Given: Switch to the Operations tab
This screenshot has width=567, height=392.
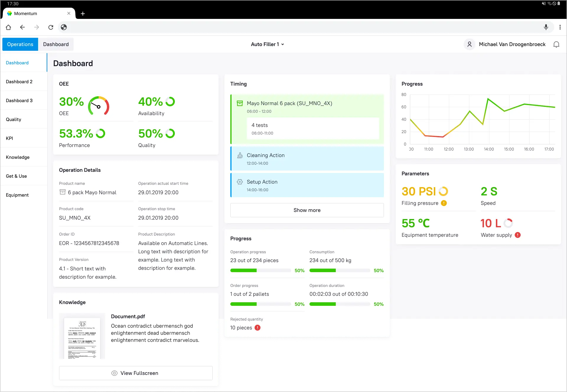Looking at the screenshot, I should 20,44.
